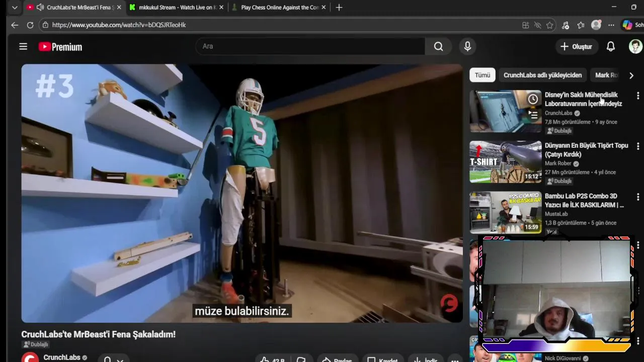Open YouTube notifications bell
This screenshot has width=644, height=362.
click(610, 46)
